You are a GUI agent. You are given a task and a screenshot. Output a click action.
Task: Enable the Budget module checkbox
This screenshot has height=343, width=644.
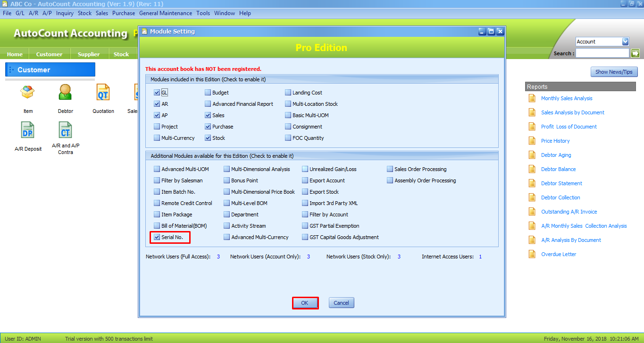208,93
